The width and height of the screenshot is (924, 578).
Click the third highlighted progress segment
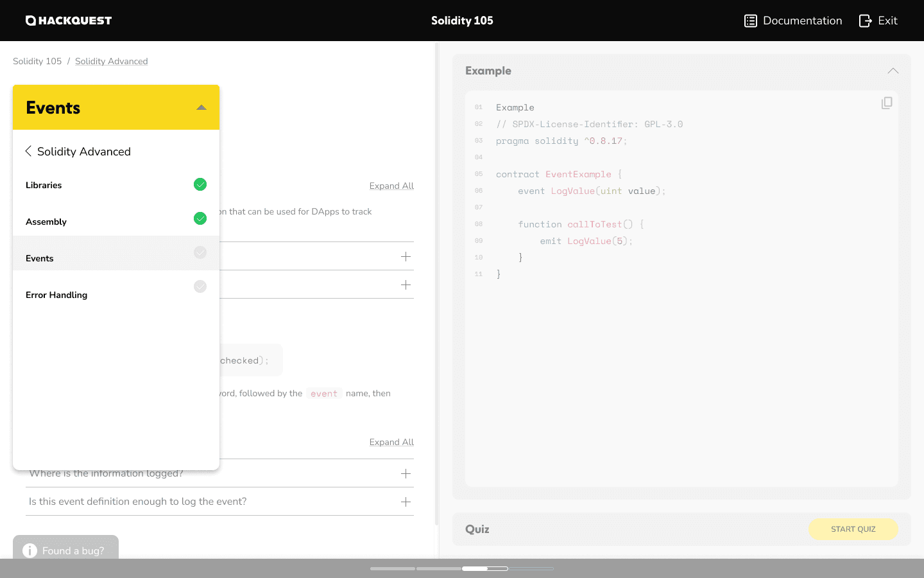485,568
